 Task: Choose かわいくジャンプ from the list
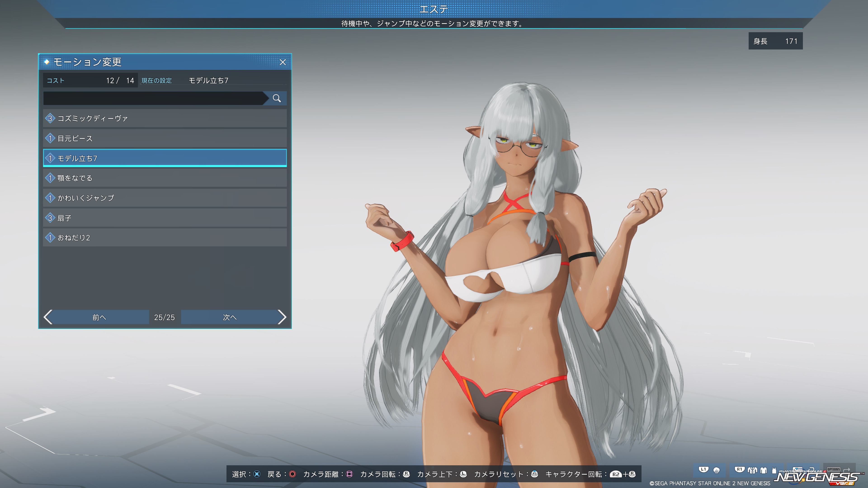tap(165, 198)
